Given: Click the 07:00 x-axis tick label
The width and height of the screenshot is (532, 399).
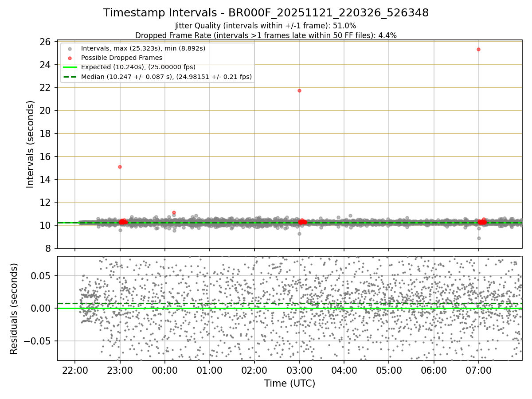Looking at the screenshot, I should [x=478, y=370].
